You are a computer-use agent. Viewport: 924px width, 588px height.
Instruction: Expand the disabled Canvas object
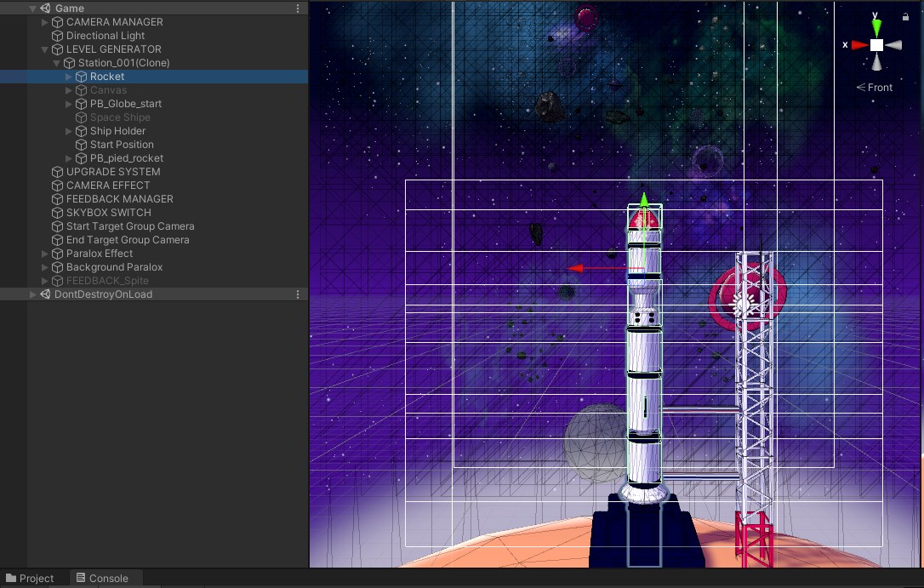[68, 90]
